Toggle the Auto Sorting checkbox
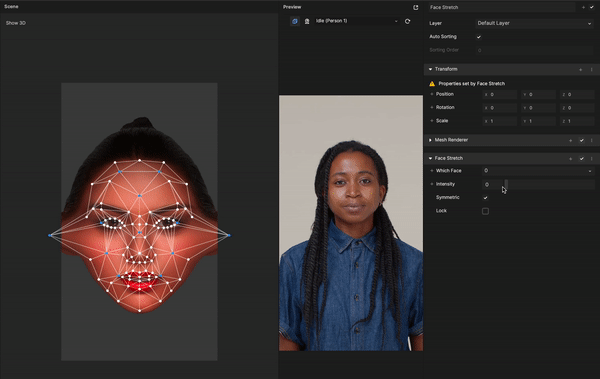The height and width of the screenshot is (379, 600). pos(479,37)
